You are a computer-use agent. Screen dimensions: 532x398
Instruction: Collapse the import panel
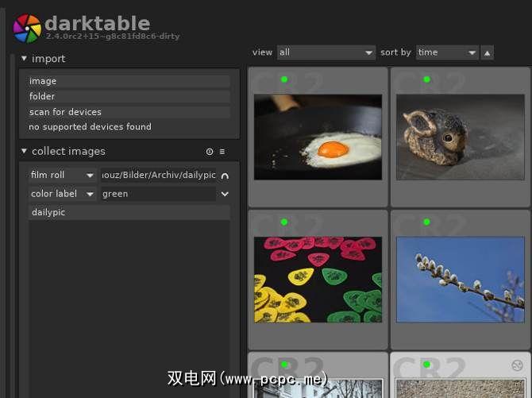point(25,59)
